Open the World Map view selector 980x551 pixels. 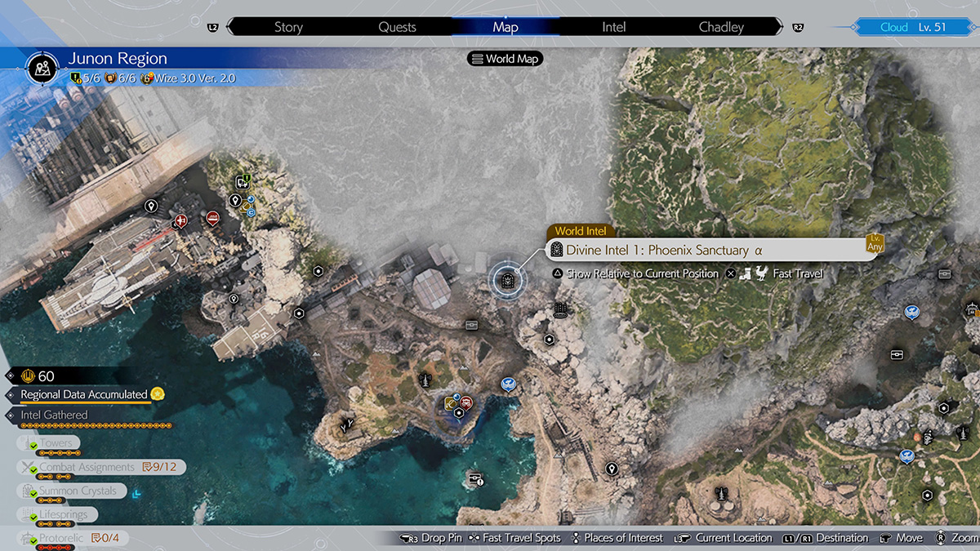coord(505,59)
